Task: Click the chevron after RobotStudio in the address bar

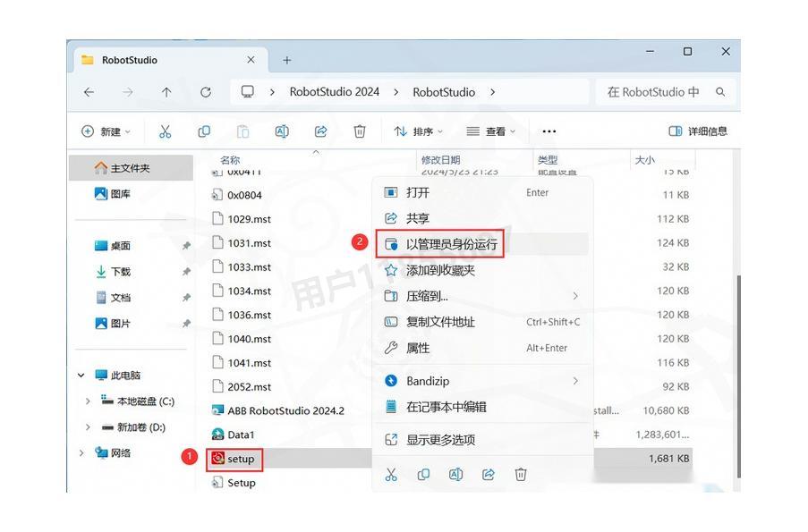Action: (493, 92)
